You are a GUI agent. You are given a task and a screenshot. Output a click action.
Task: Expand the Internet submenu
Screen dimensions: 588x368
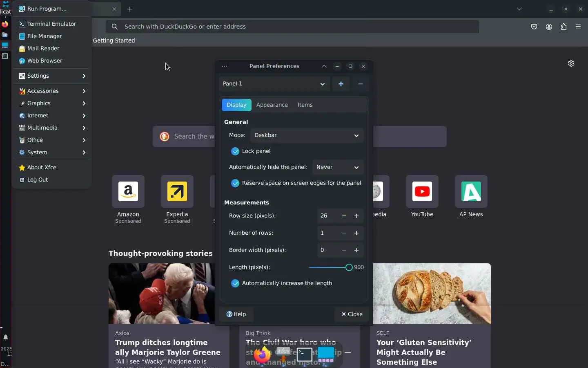(52, 116)
